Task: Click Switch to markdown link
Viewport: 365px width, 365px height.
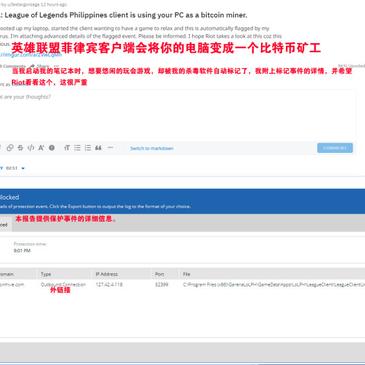Action: 152,148
